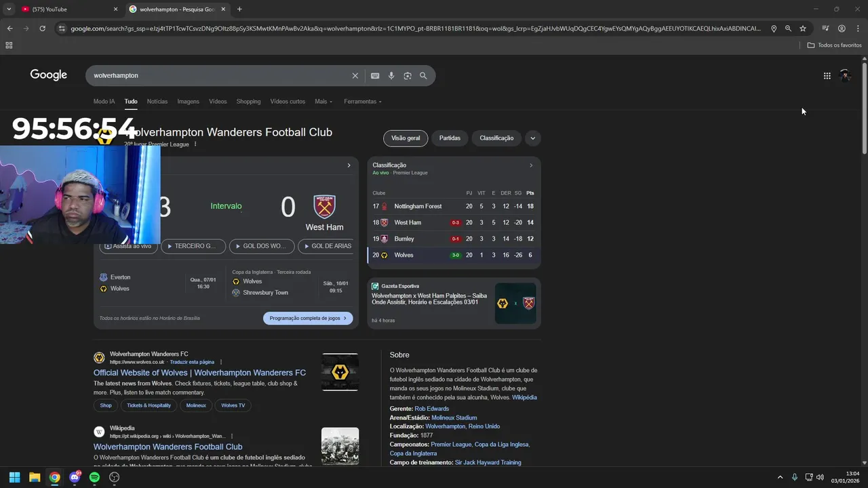Viewport: 868px width, 488px height.
Task: Open the Google account avatar menu
Action: [845, 76]
